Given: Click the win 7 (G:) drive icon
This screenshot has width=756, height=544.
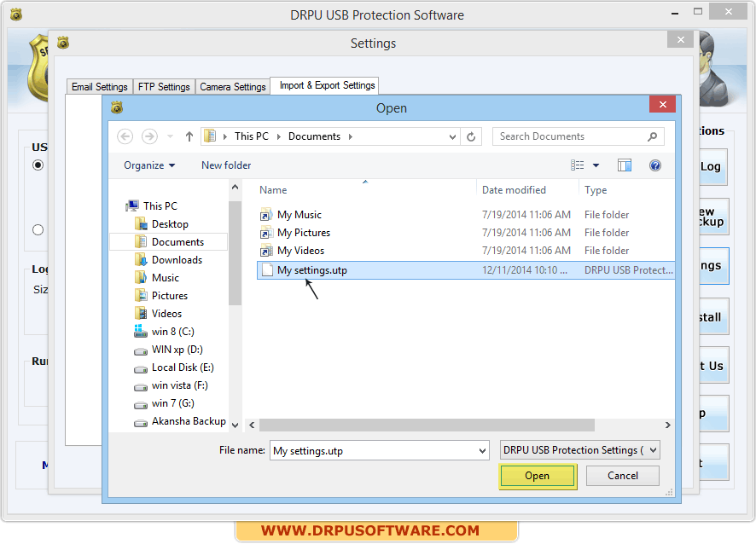Looking at the screenshot, I should (x=141, y=405).
